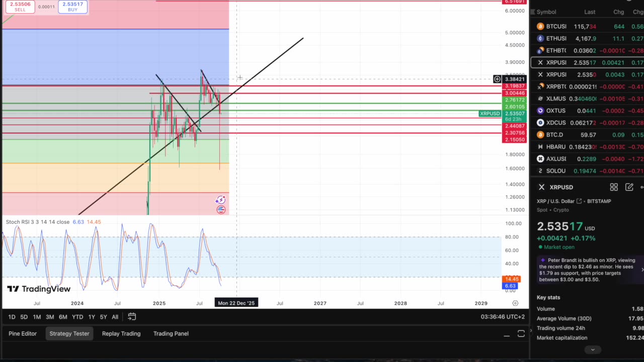This screenshot has width=644, height=362.
Task: Click the lightning events icon on chart
Action: coord(220,200)
